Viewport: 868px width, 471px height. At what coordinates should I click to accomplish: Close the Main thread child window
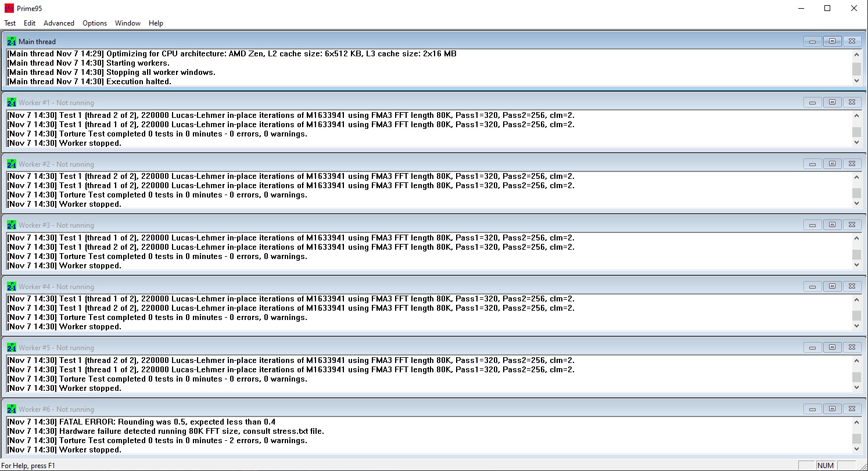(x=852, y=41)
